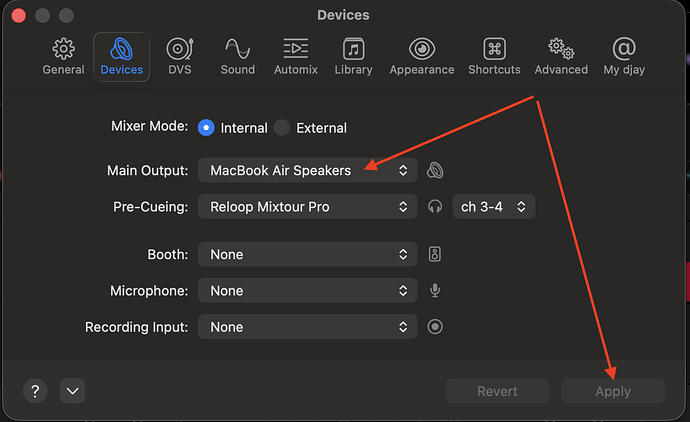This screenshot has width=690, height=422.
Task: Select the Devices preferences tab
Action: (x=121, y=57)
